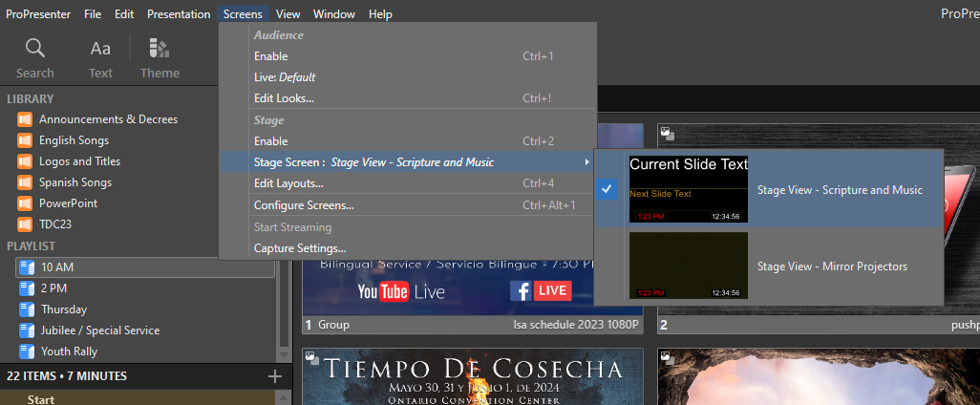Image resolution: width=980 pixels, height=405 pixels.
Task: Choose Enable under Stage section
Action: [x=408, y=141]
